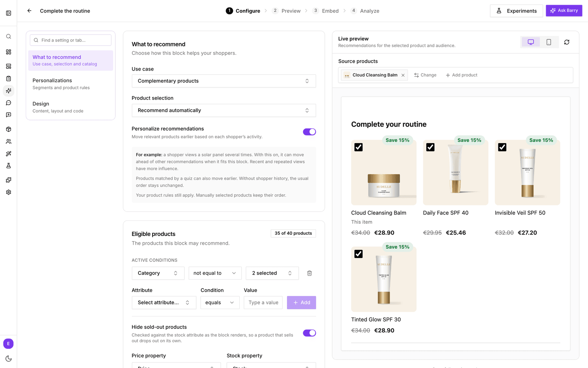Image resolution: width=588 pixels, height=368 pixels.
Task: Open the Product selection dropdown
Action: [224, 110]
